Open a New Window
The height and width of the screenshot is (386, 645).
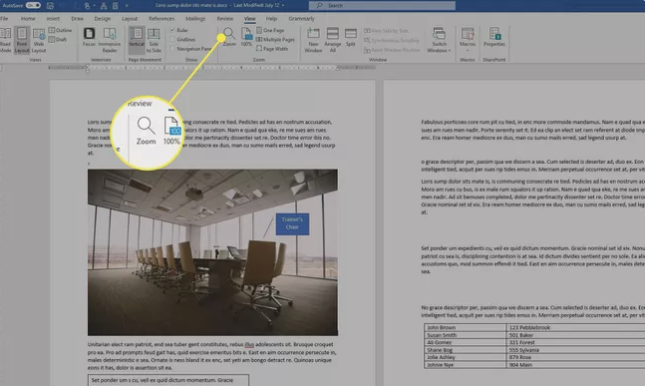click(313, 40)
